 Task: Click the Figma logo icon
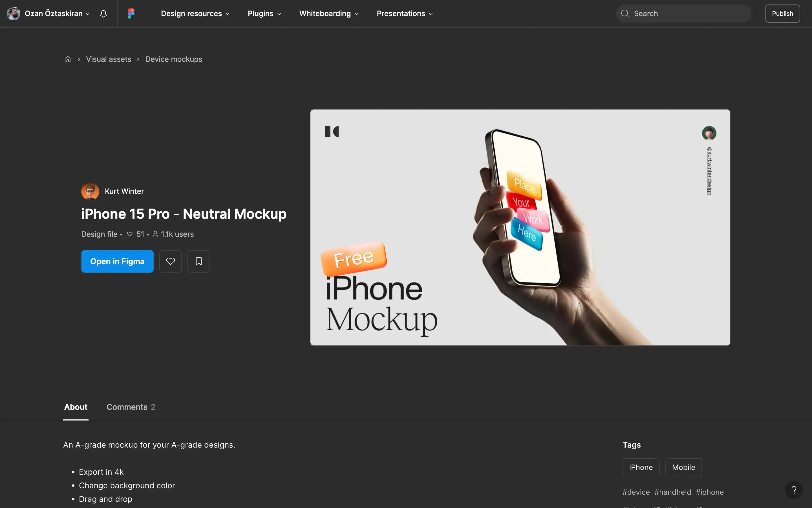[x=131, y=14]
